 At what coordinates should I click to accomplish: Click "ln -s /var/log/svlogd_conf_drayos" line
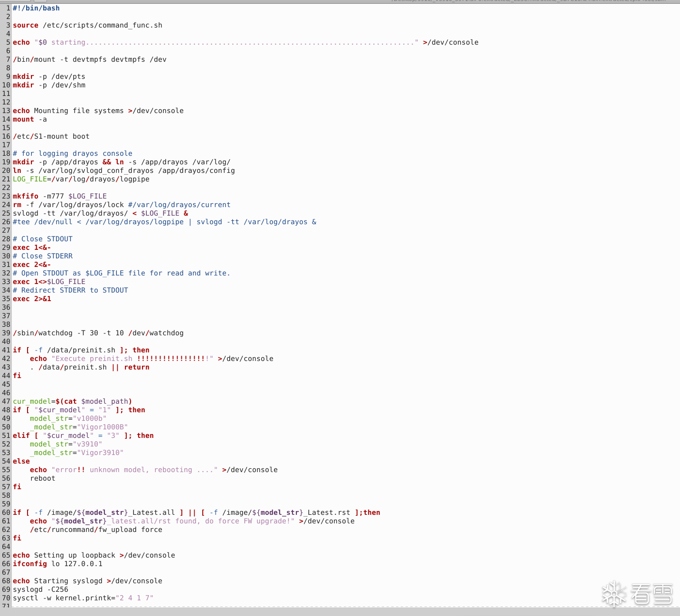click(124, 171)
